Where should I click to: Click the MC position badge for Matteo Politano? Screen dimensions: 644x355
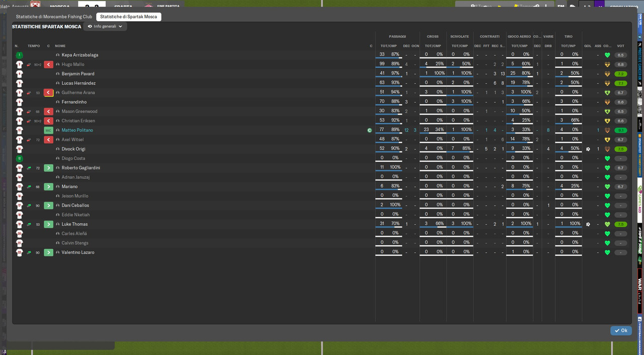pos(48,130)
